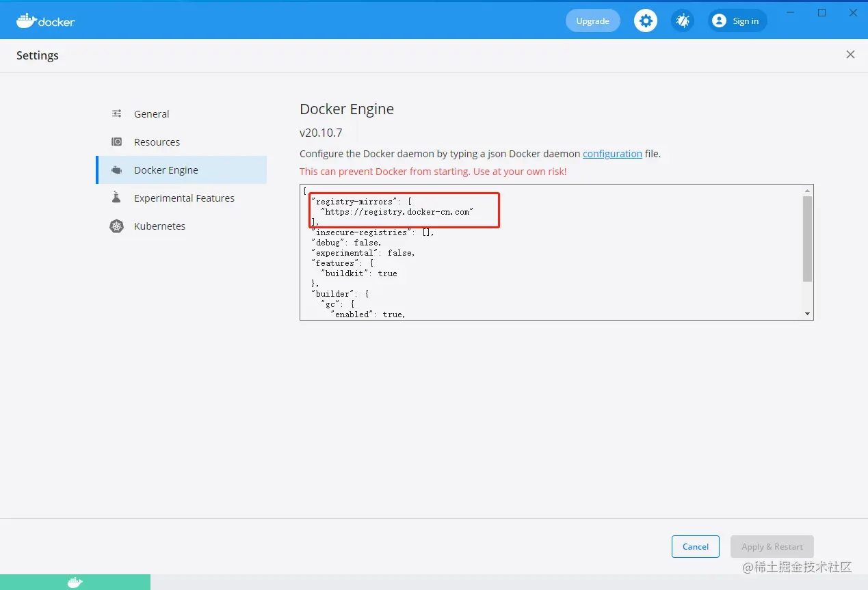Click the Sign in button label
Viewport: 868px width, 590px height.
pos(746,21)
